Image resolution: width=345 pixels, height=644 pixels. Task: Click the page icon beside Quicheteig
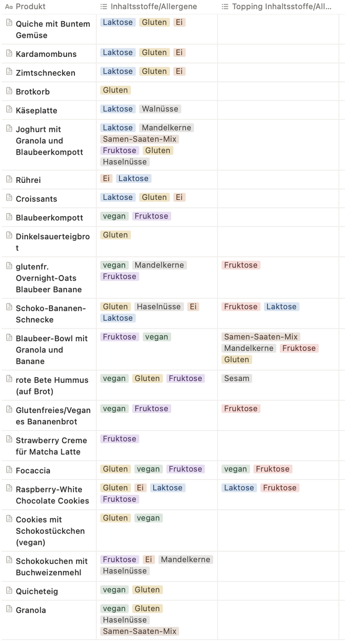[9, 590]
